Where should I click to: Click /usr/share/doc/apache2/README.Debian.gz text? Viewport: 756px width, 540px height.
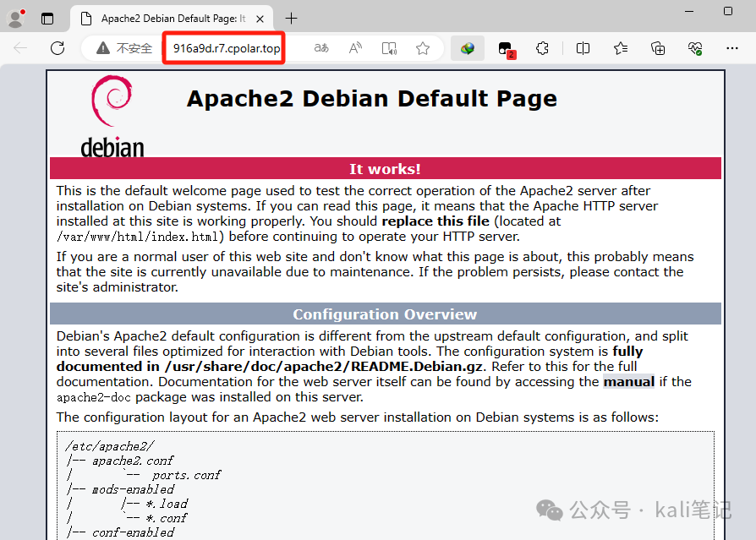(x=324, y=367)
